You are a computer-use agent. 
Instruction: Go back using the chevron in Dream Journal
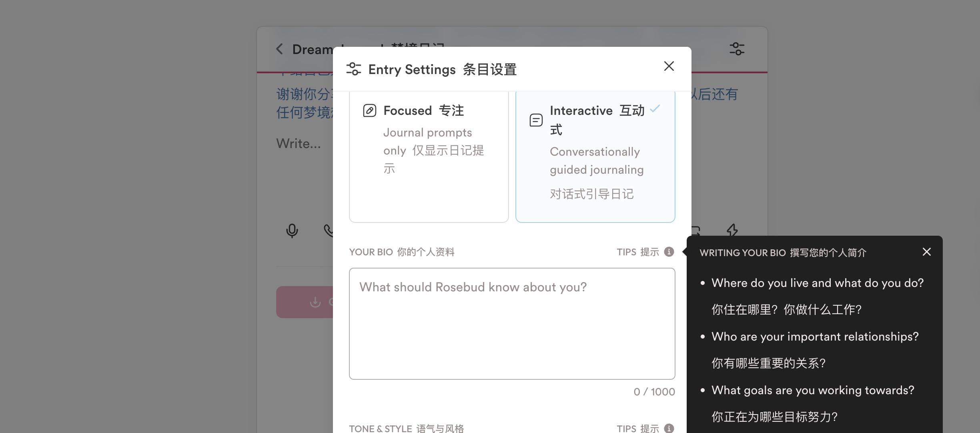point(280,49)
